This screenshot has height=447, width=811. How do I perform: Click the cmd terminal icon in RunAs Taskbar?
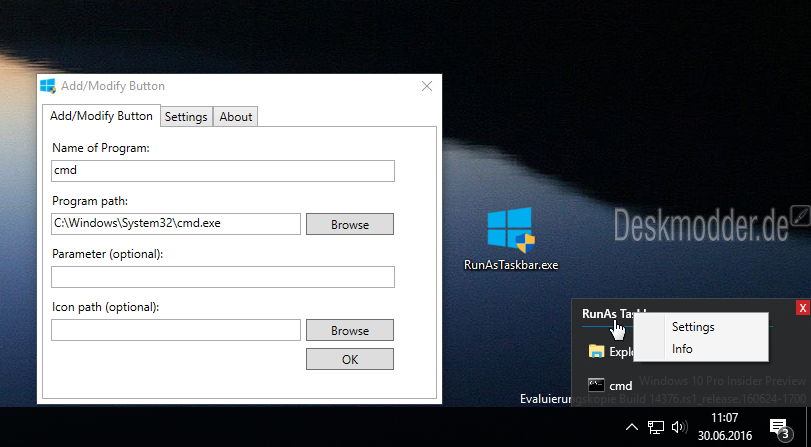tap(596, 385)
